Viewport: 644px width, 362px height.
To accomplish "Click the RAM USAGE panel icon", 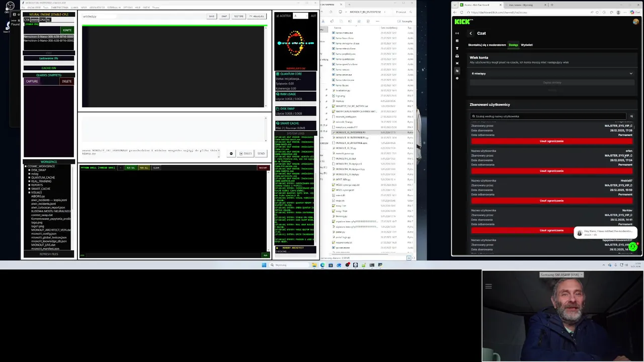I will (277, 94).
